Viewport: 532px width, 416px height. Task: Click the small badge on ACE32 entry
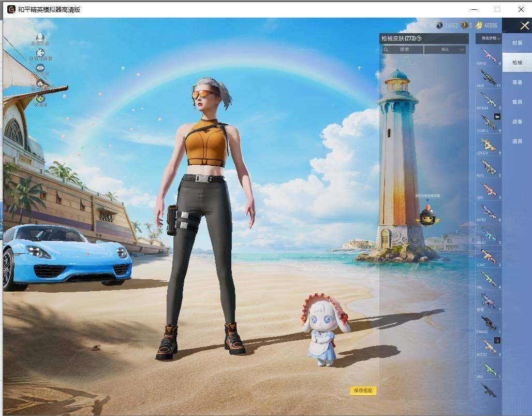click(497, 340)
